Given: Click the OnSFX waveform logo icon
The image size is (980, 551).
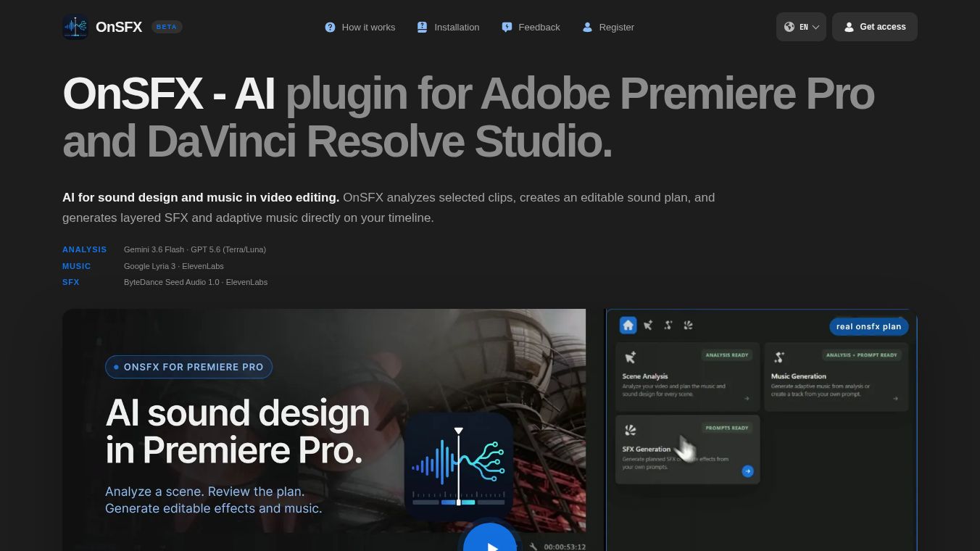Looking at the screenshot, I should coord(75,27).
